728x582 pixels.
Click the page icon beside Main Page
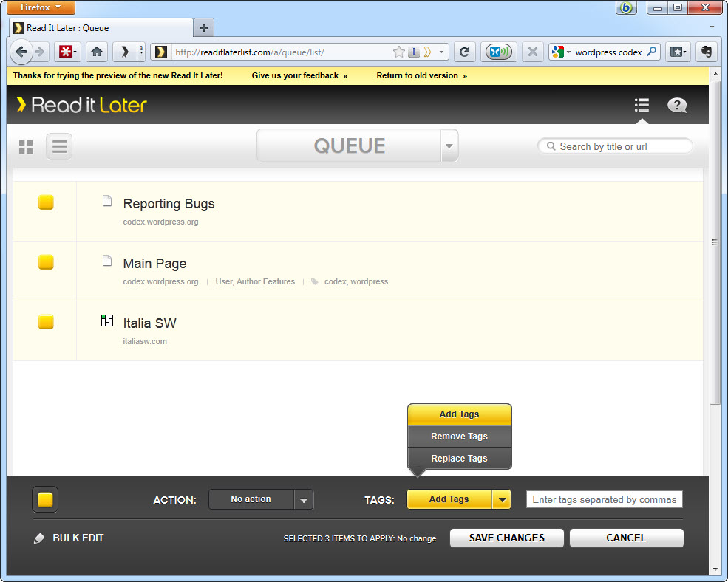(x=107, y=261)
